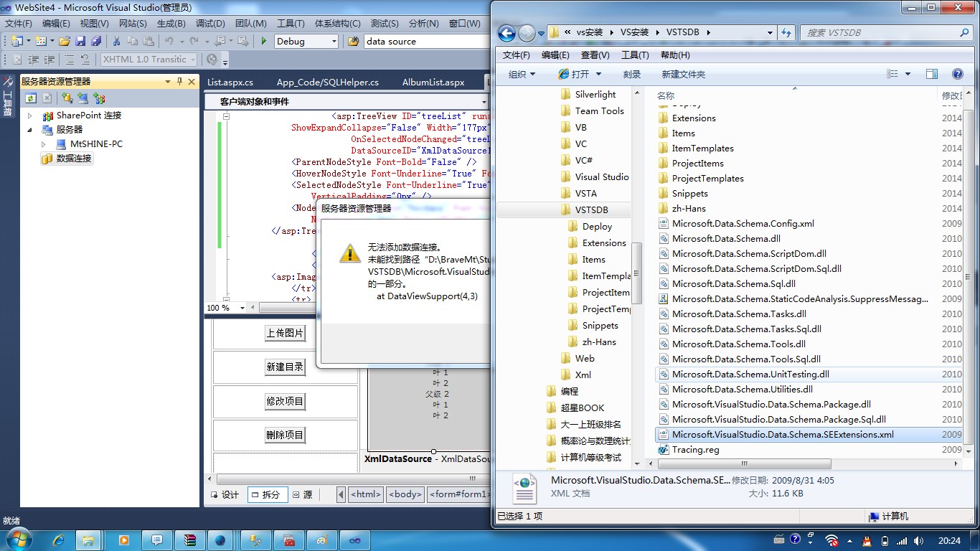This screenshot has width=980, height=551.
Task: Click the 删除项目 button
Action: (x=285, y=435)
